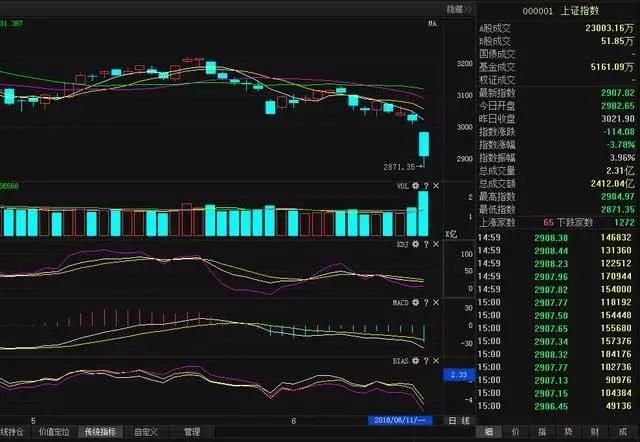Click the 今日开盘 value 2982.65
This screenshot has height=442, width=640.
(618, 106)
